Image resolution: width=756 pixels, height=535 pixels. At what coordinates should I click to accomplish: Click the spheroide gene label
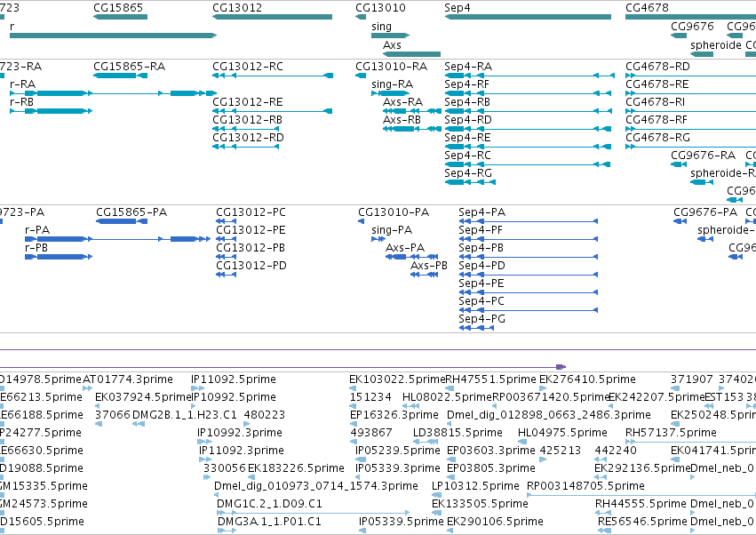click(x=716, y=44)
